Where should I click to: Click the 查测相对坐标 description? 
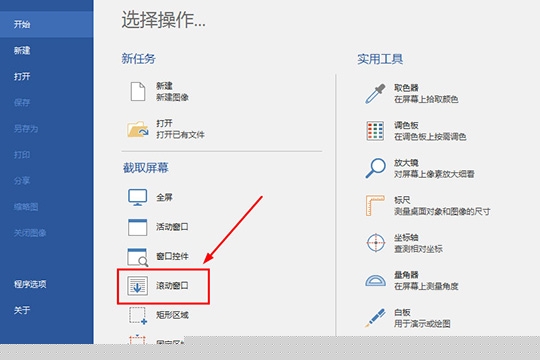[x=418, y=249]
